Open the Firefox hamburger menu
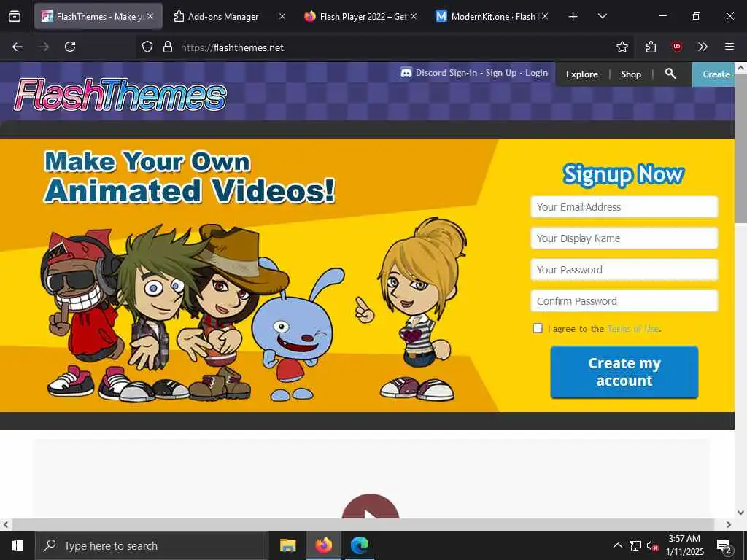Image resolution: width=747 pixels, height=560 pixels. (729, 47)
